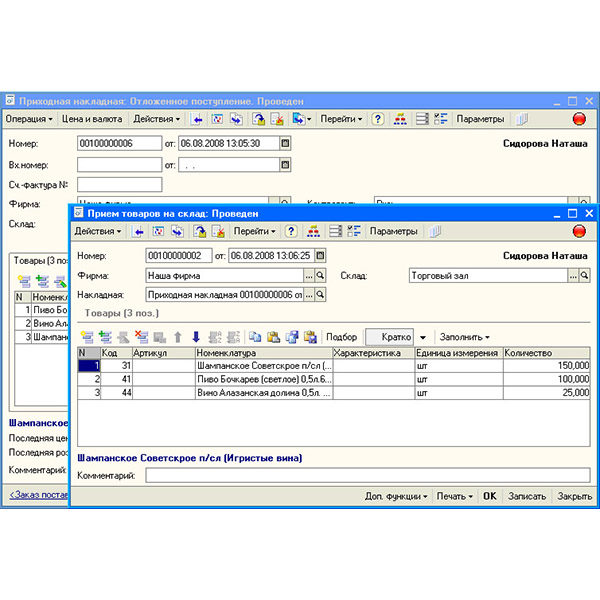Open Действия menu in Приходная накладная window
The height and width of the screenshot is (600, 600).
[x=157, y=119]
